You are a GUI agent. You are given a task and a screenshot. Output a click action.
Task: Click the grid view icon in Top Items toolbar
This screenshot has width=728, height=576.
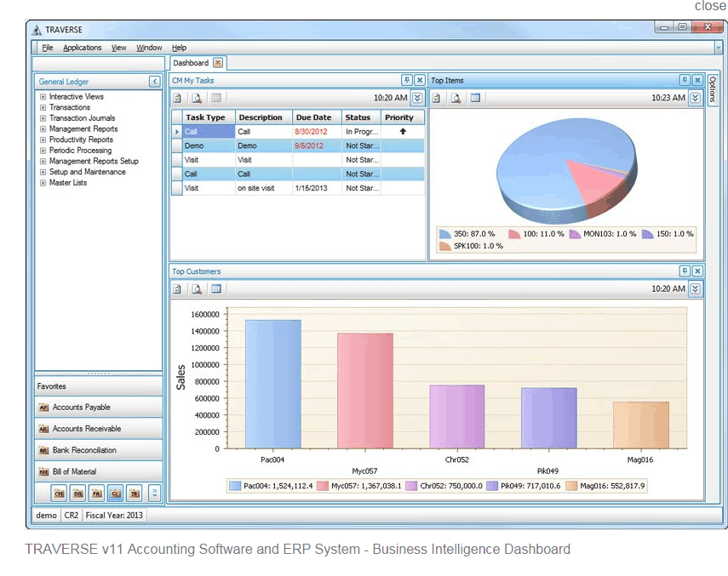coord(475,98)
